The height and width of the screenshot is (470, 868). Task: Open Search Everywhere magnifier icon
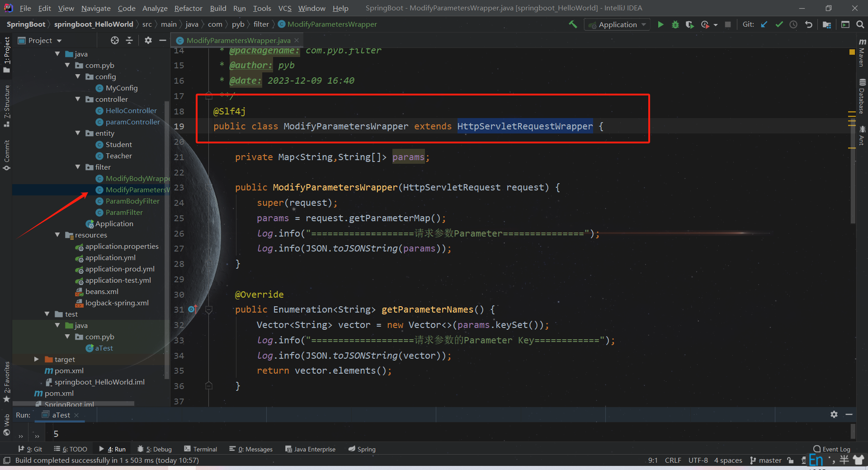pyautogui.click(x=860, y=24)
